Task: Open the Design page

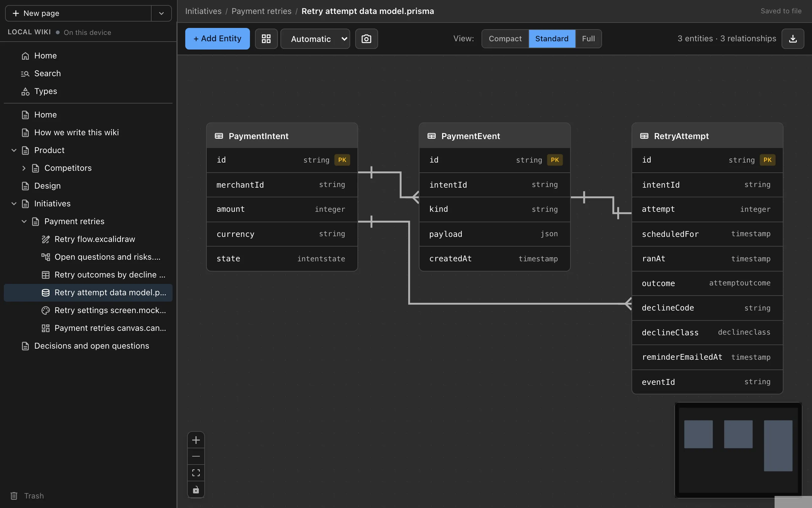Action: click(88, 186)
